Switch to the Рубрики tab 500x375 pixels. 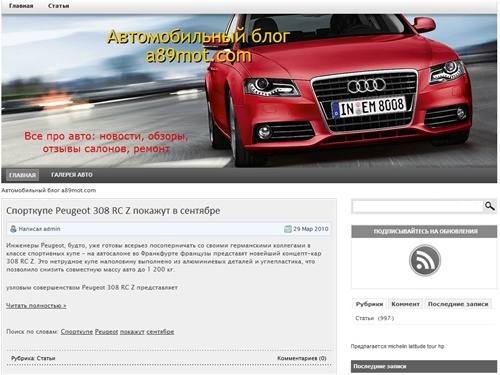tap(369, 304)
